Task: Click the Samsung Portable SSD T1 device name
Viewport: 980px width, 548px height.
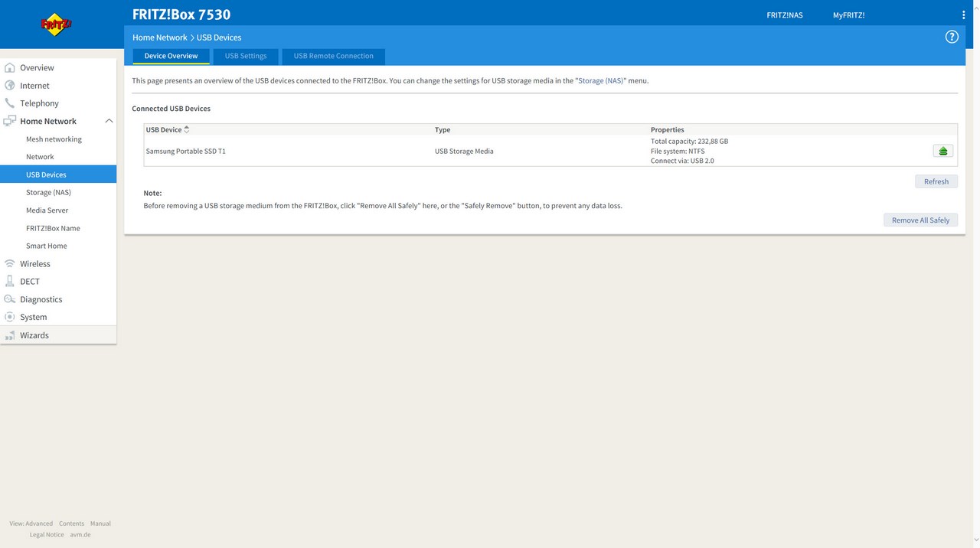Action: 185,151
